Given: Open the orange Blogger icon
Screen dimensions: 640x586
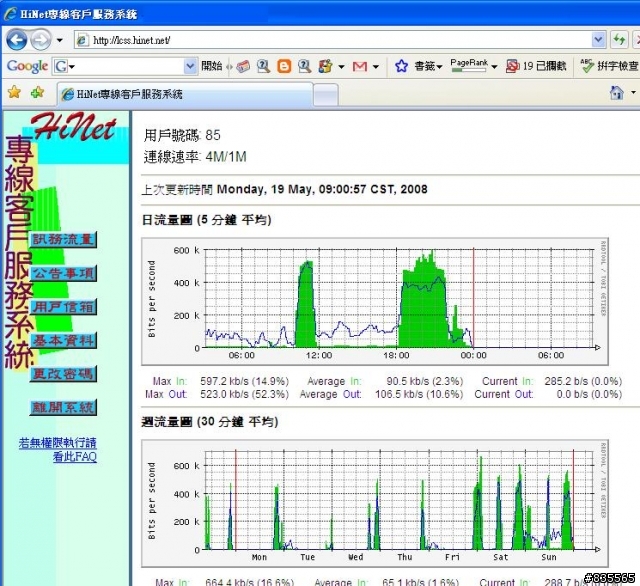Looking at the screenshot, I should (284, 66).
